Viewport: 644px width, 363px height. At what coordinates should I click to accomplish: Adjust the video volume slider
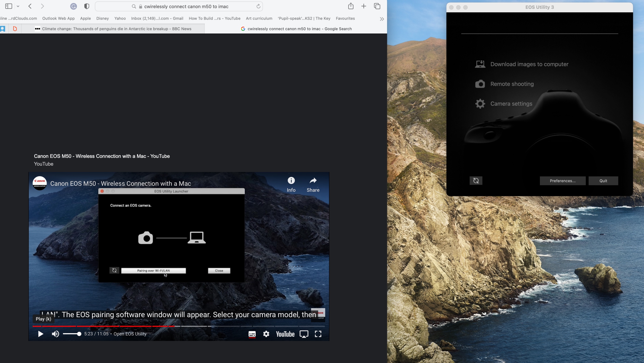tap(72, 334)
